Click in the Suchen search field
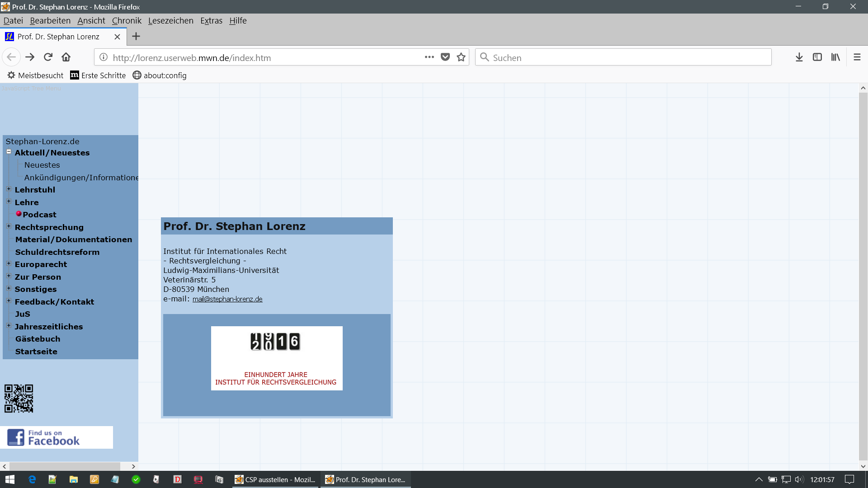 click(x=624, y=57)
